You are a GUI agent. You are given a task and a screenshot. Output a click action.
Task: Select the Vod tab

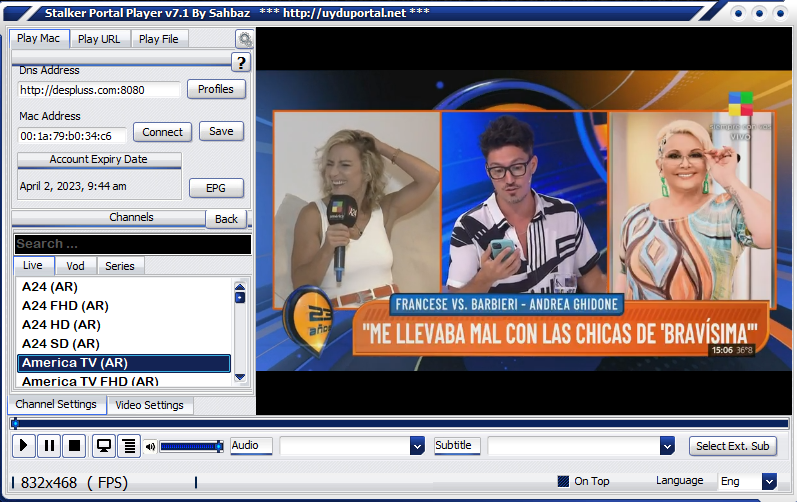75,266
